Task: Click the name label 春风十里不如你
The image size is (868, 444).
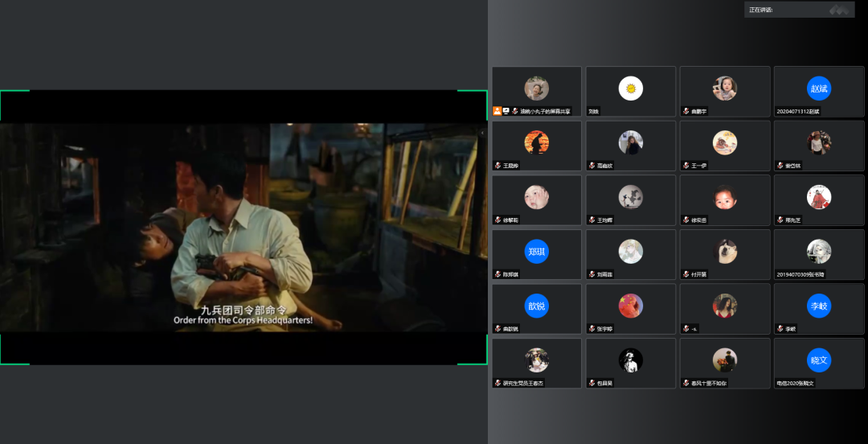Action: tap(709, 383)
